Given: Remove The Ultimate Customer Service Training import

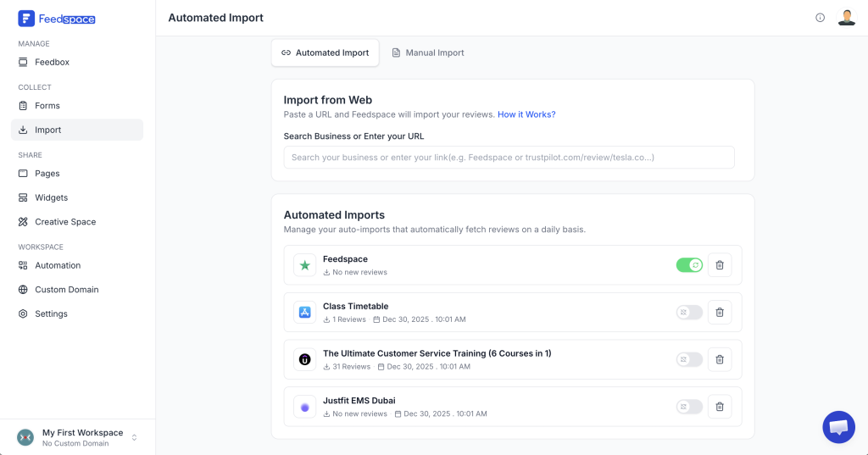Looking at the screenshot, I should pyautogui.click(x=720, y=359).
